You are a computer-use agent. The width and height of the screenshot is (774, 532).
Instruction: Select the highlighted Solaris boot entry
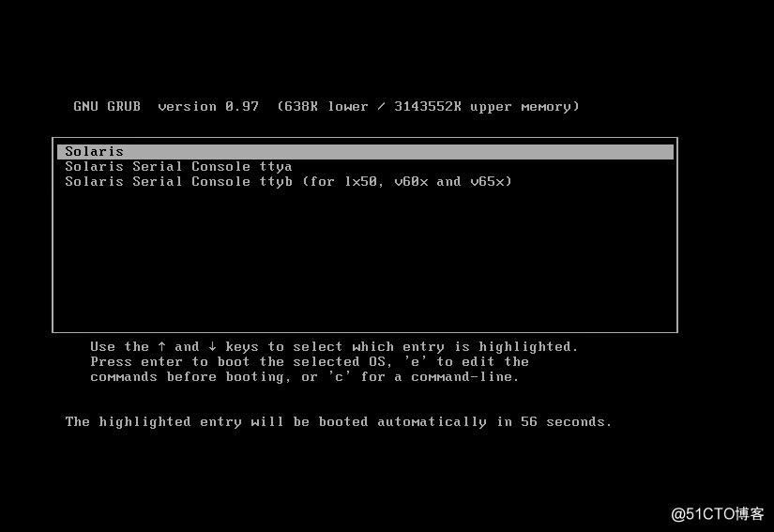point(365,151)
